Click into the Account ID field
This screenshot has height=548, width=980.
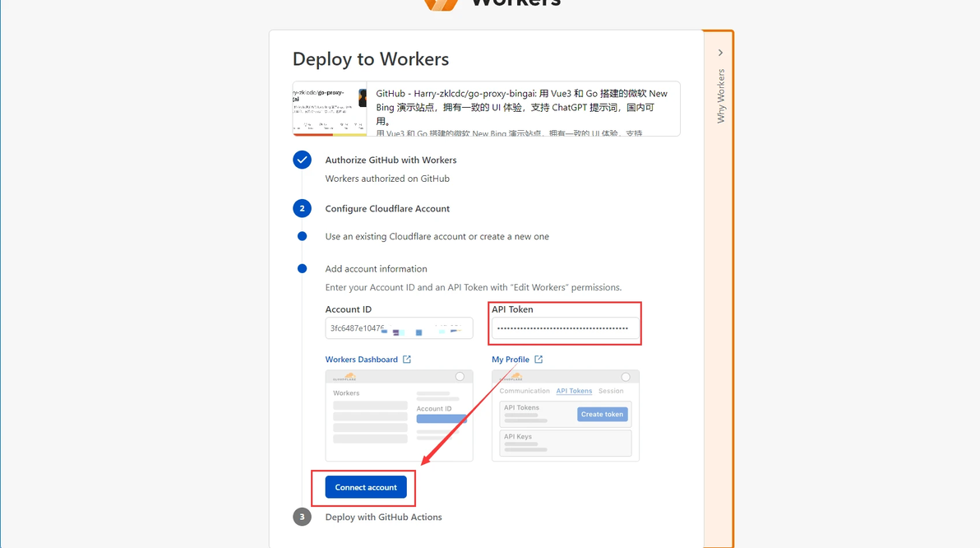pos(399,327)
